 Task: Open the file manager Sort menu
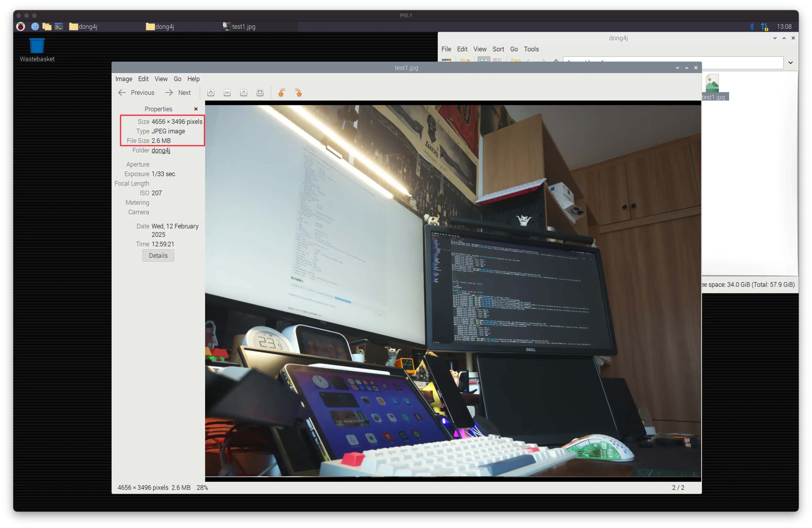tap(498, 49)
